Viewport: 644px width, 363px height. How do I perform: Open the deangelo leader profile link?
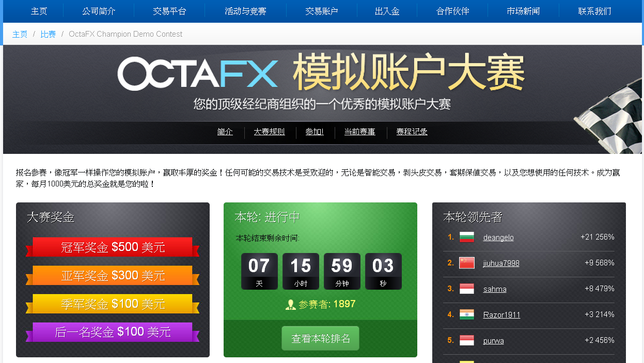(x=498, y=238)
